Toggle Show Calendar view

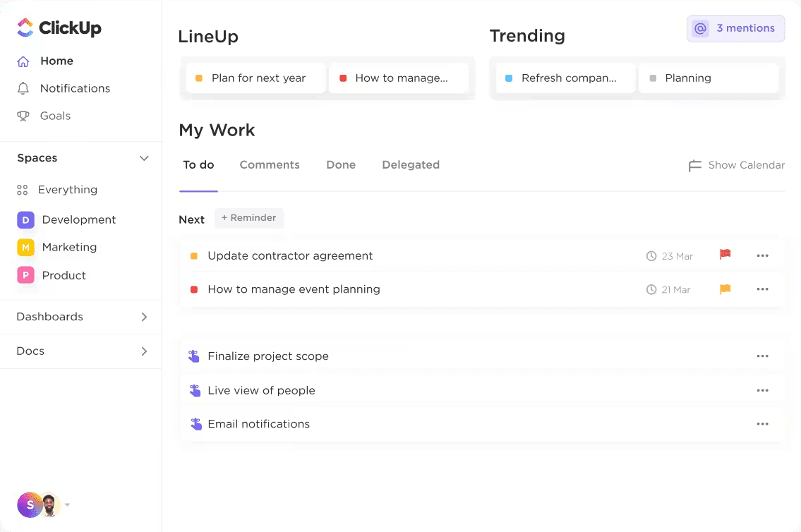tap(736, 165)
